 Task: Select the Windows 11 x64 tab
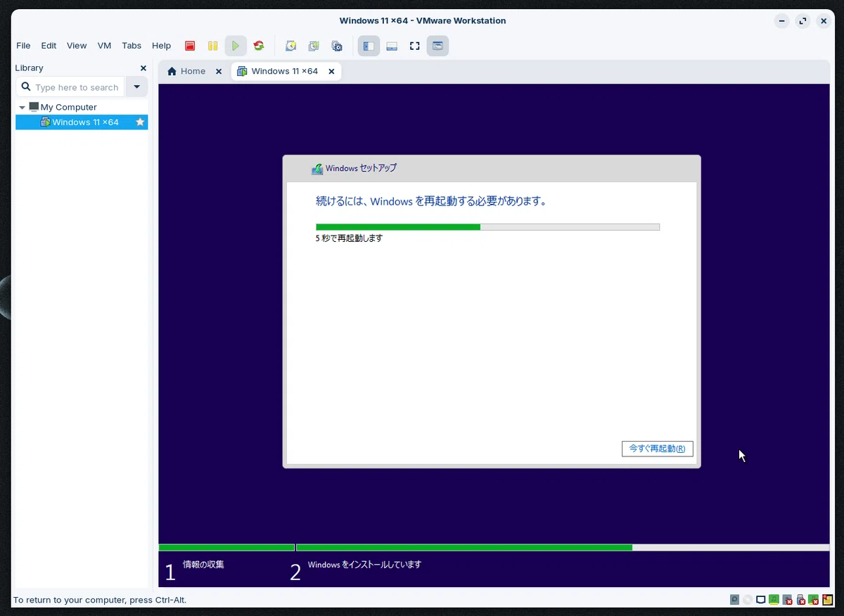286,71
